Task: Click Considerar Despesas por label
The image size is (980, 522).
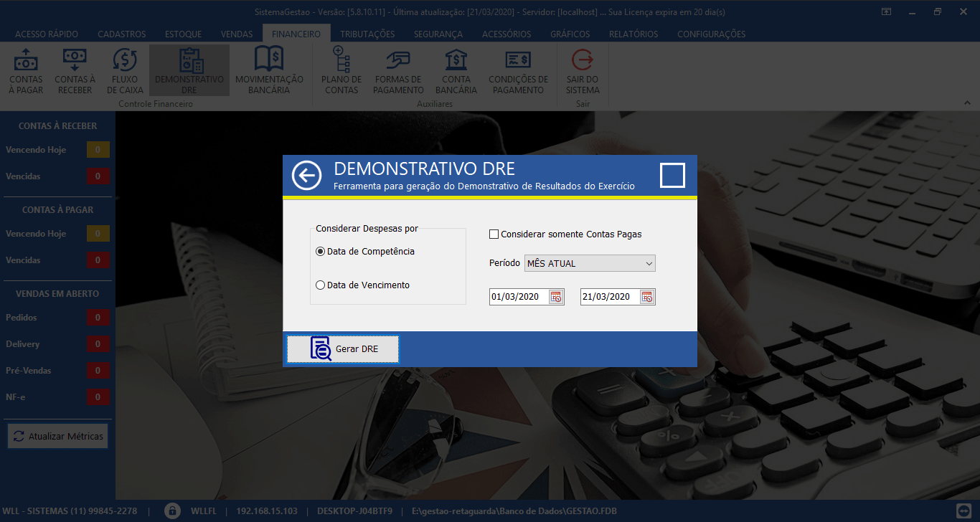Action: (367, 229)
